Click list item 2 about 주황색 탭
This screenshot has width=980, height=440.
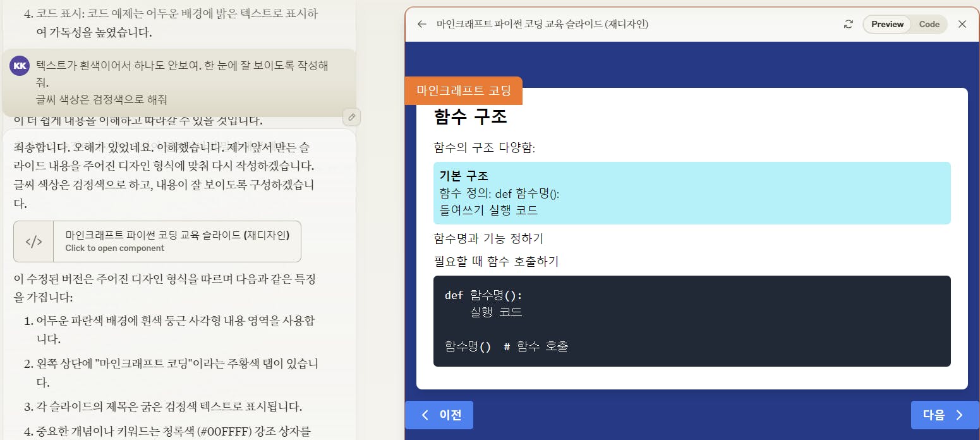(171, 373)
